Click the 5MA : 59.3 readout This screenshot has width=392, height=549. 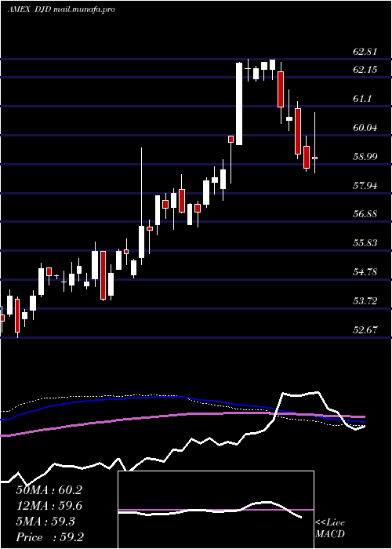click(x=45, y=522)
